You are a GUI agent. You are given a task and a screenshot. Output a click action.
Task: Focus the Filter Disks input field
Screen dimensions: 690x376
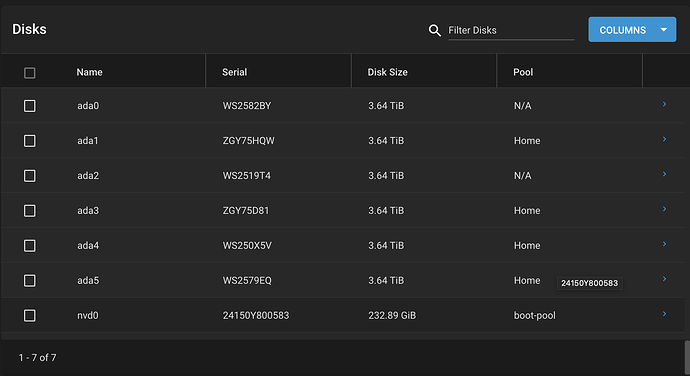(x=511, y=30)
